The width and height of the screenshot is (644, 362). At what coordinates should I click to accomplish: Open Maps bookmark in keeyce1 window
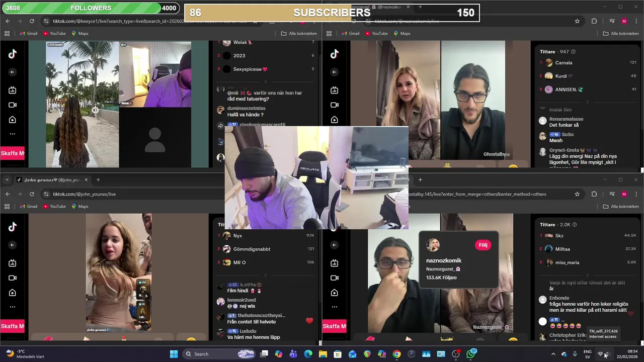pyautogui.click(x=79, y=34)
